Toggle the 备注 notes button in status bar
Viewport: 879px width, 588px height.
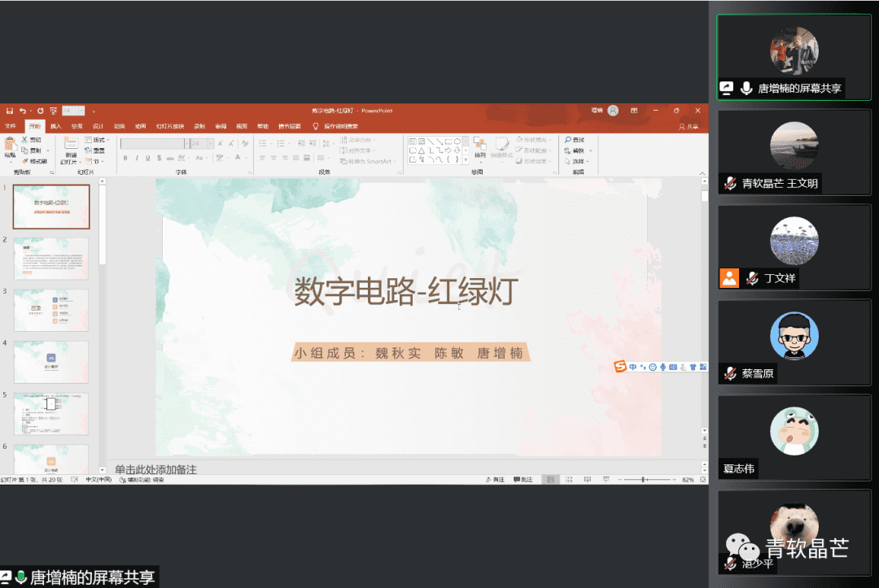(x=495, y=480)
